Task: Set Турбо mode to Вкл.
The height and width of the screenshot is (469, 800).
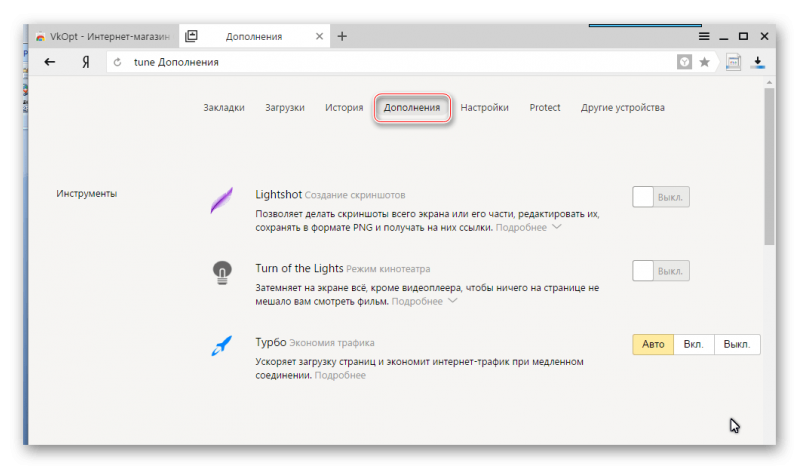Action: click(x=694, y=344)
